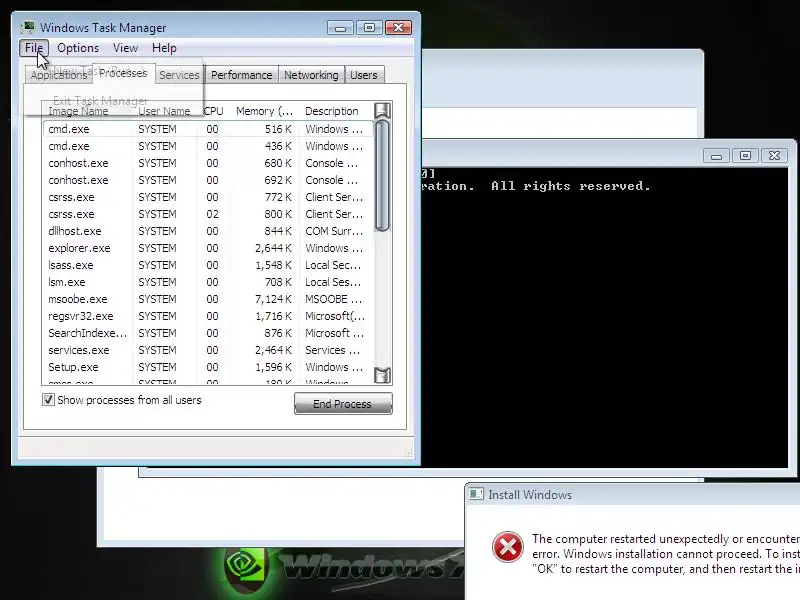Click the Task Manager title bar icon
Image resolution: width=800 pixels, height=600 pixels.
point(29,27)
